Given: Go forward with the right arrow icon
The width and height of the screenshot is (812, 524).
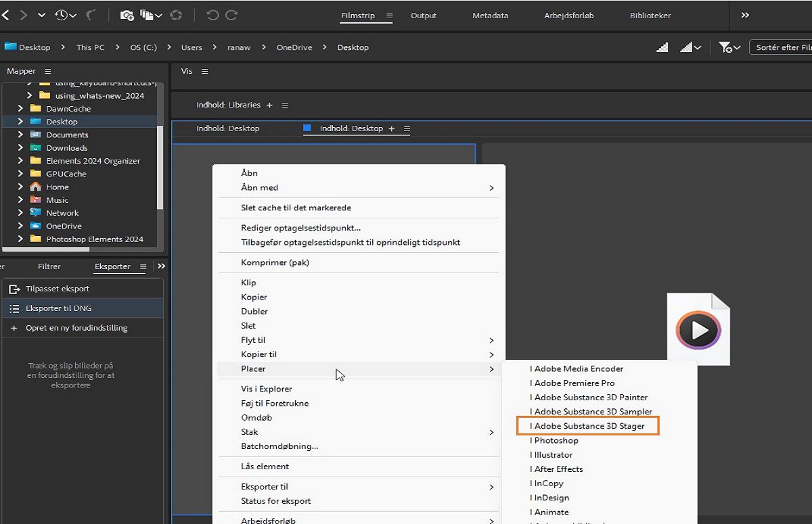Looking at the screenshot, I should pyautogui.click(x=24, y=15).
